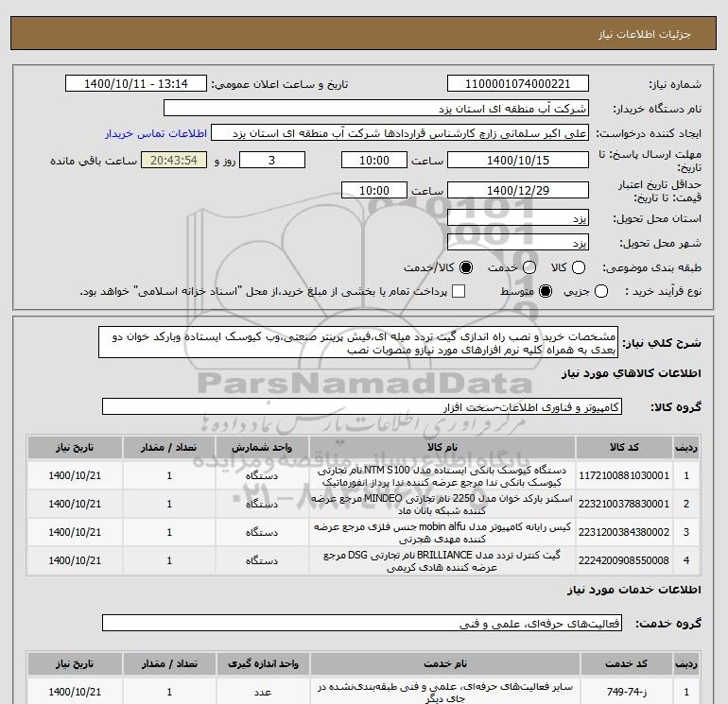The width and height of the screenshot is (728, 704).
Task: Toggle the اسناد خزانه اسلامی payment checkbox
Action: 459,291
